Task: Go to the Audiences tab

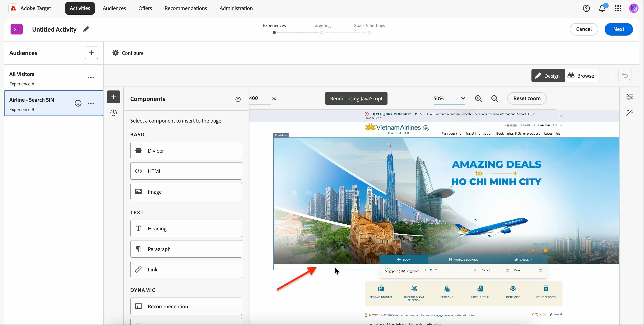Action: click(114, 8)
